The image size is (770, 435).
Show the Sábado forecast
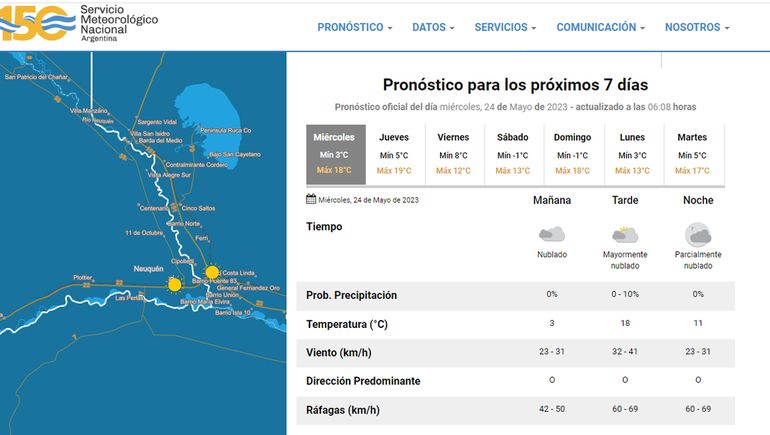(513, 154)
